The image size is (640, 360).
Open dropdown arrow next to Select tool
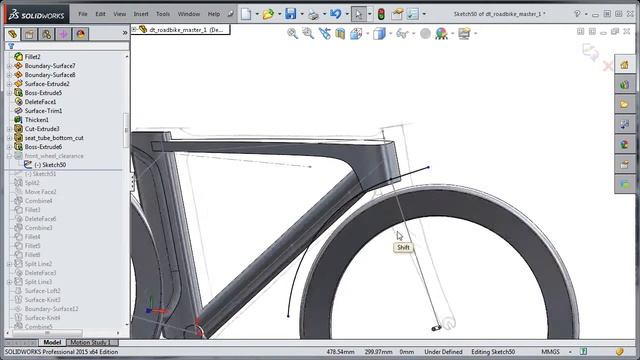tap(370, 14)
